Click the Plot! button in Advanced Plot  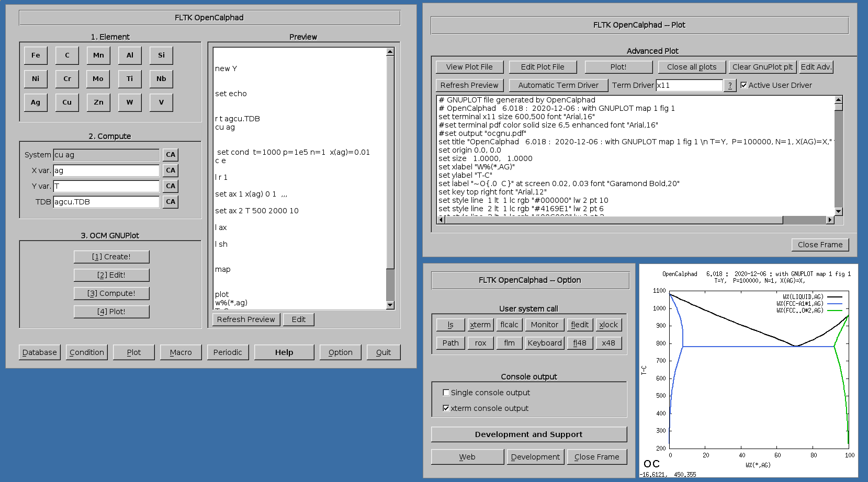[619, 67]
